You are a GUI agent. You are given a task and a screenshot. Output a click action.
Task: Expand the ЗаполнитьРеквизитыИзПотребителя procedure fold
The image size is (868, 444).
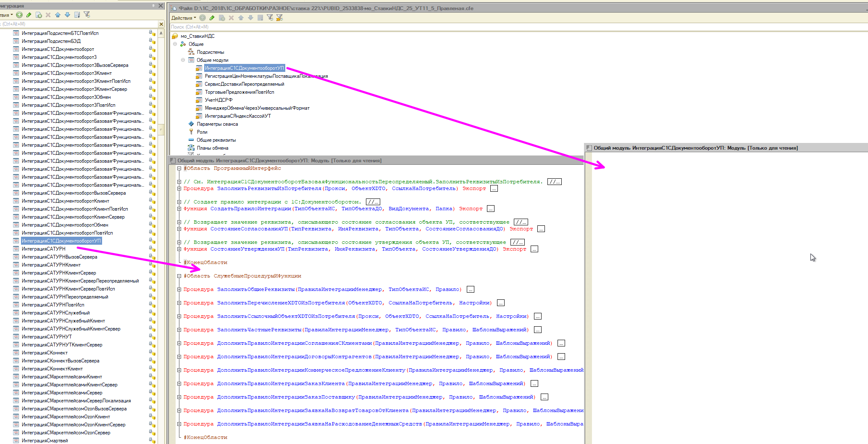[x=179, y=188]
